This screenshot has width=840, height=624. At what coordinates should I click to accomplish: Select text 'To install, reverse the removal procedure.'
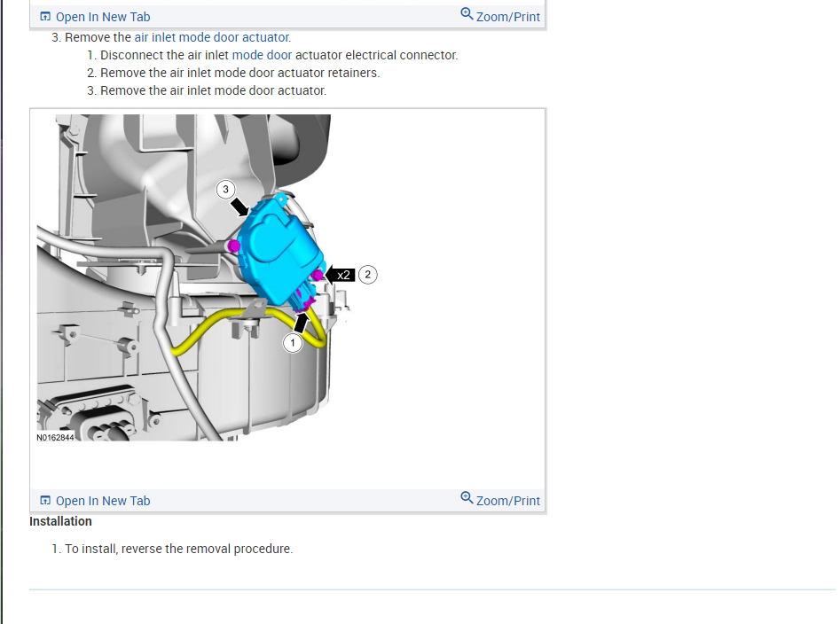[x=179, y=549]
